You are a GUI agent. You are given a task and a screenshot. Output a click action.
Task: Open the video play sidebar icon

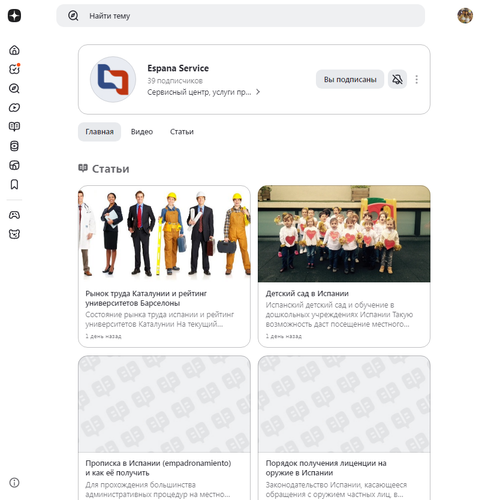(14, 107)
